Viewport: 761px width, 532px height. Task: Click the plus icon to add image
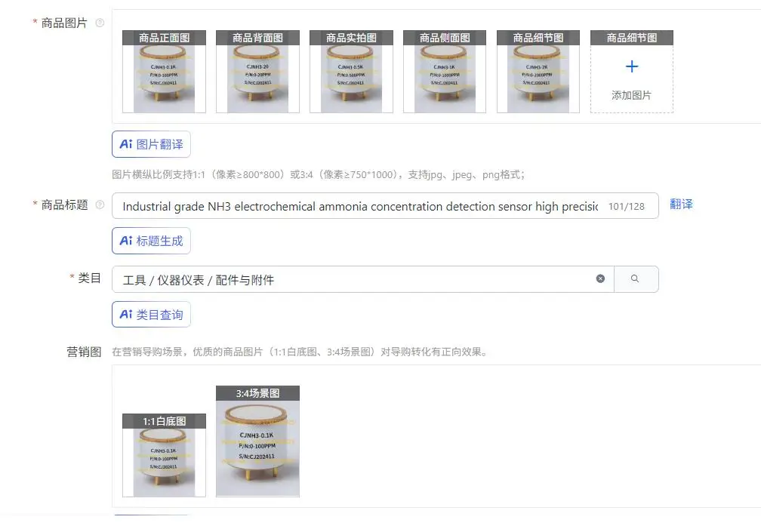coord(631,66)
